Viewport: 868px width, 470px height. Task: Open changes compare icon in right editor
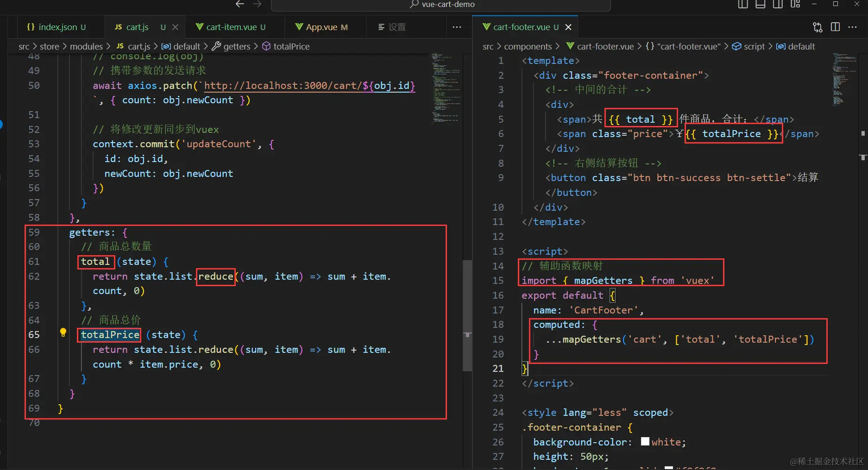818,27
